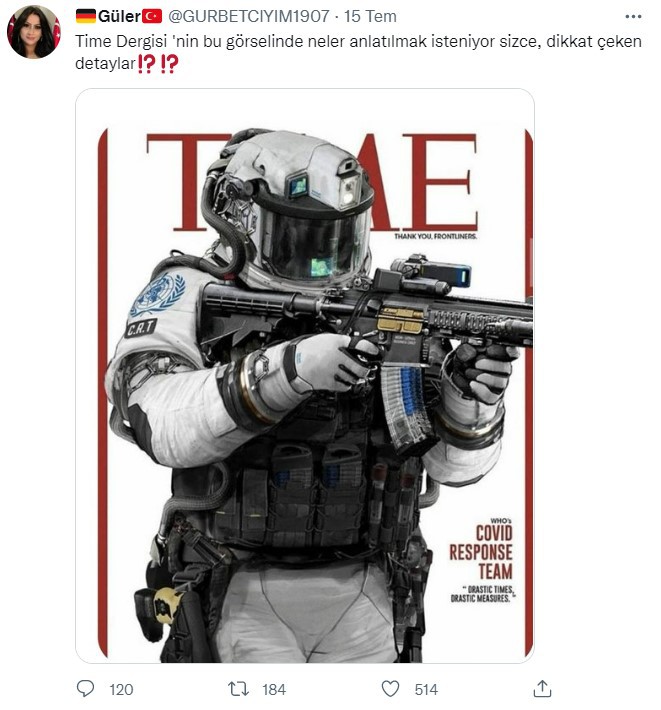Click the German flag emoji beside Güler
The width and height of the screenshot is (661, 710).
(86, 16)
